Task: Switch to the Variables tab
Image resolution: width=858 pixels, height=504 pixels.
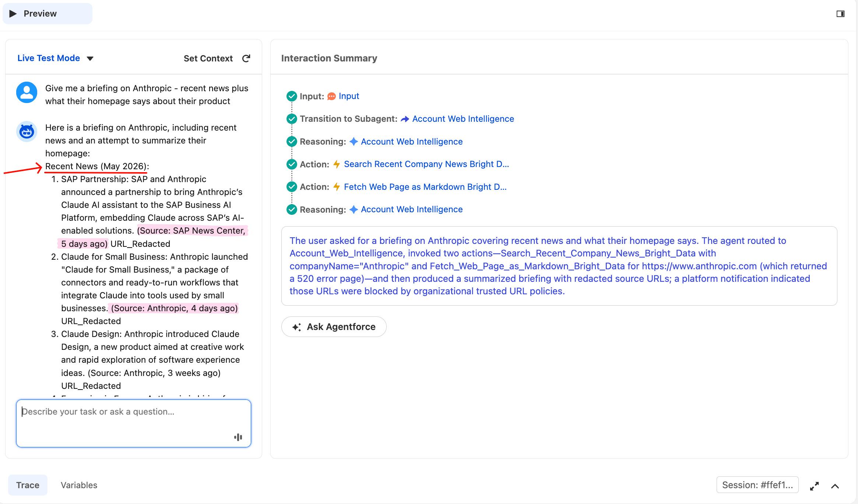Action: click(x=79, y=485)
